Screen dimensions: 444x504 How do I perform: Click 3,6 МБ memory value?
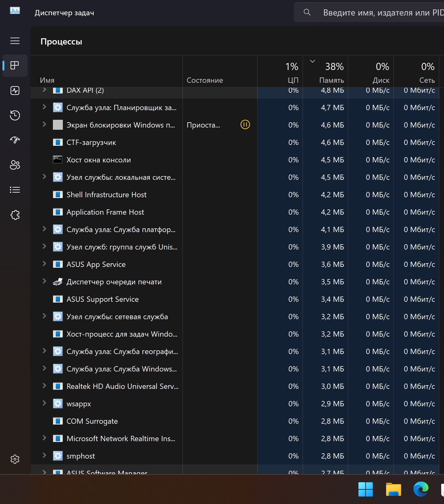point(333,264)
